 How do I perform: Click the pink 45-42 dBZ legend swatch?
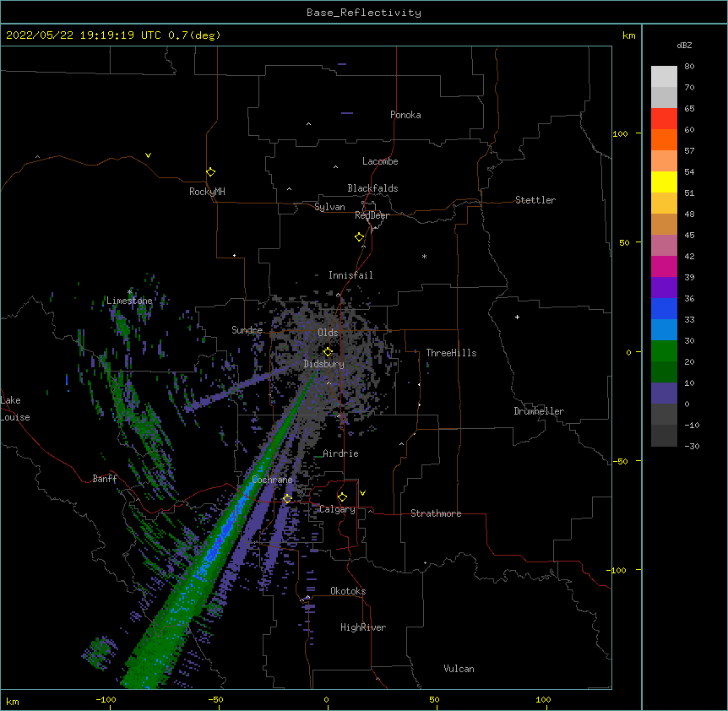click(664, 246)
